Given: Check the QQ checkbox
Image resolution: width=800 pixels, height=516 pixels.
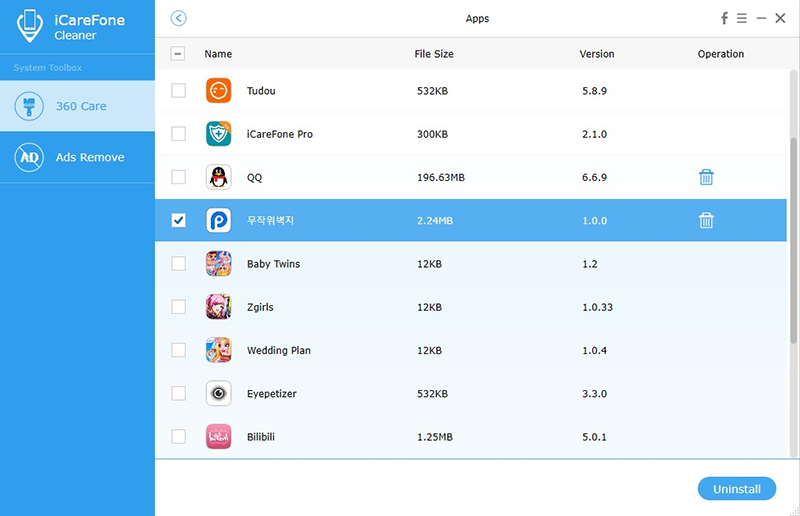Looking at the screenshot, I should coord(179,177).
